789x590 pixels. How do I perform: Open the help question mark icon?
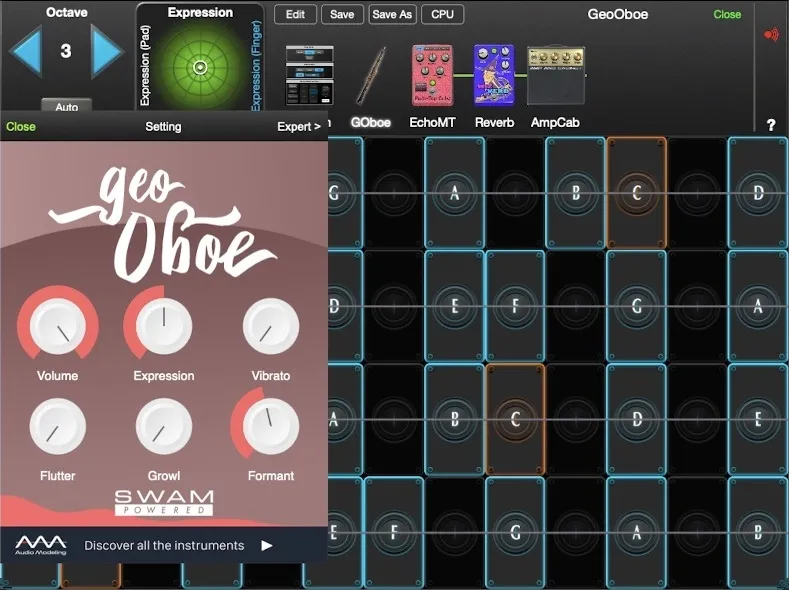(771, 125)
